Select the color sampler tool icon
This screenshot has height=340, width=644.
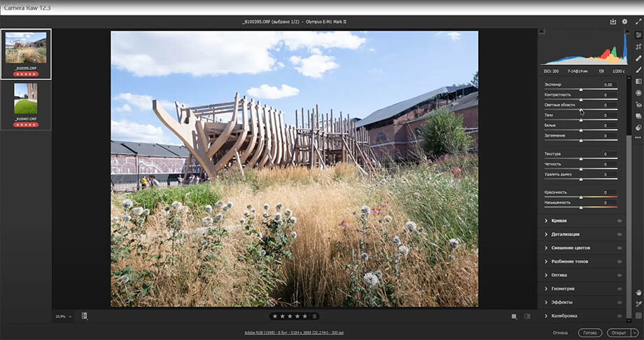tap(638, 304)
